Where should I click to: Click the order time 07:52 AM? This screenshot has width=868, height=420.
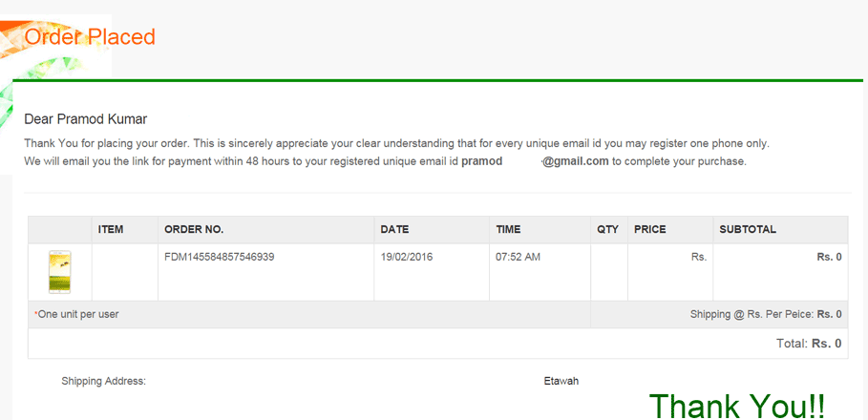pyautogui.click(x=519, y=257)
